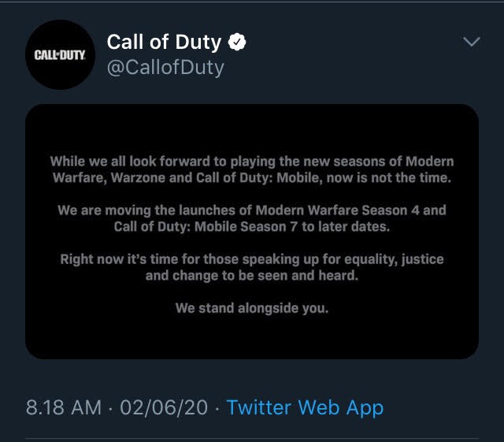Click the 'We are moving the launches' sentence

click(x=252, y=218)
